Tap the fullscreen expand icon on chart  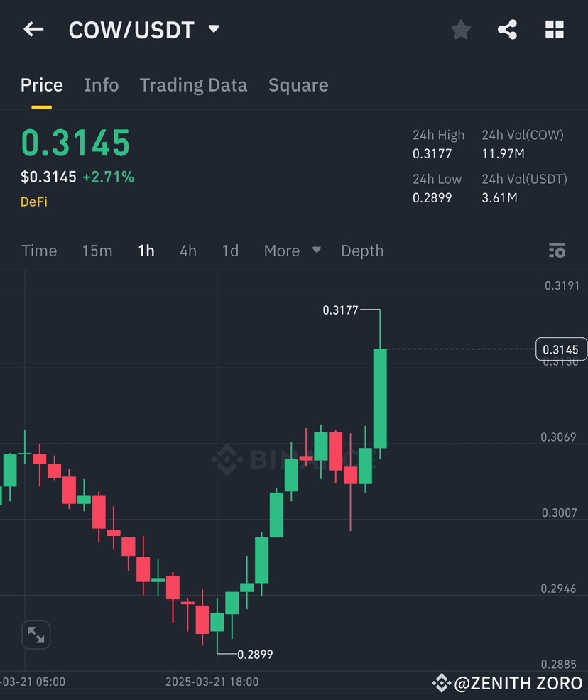click(36, 635)
